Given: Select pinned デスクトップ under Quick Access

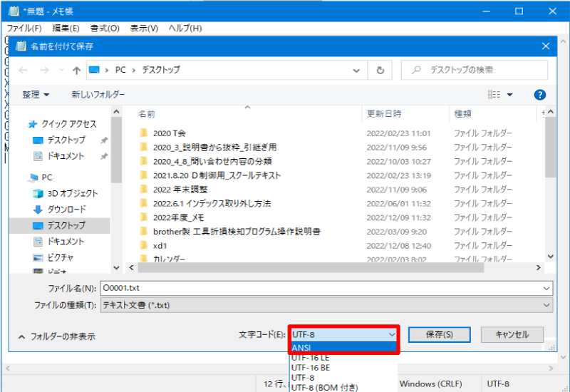Looking at the screenshot, I should 59,140.
